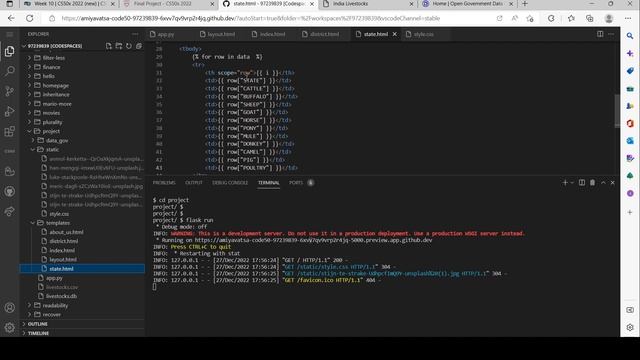Open app.py in the file tree
This screenshot has width=640, height=360.
[x=54, y=278]
